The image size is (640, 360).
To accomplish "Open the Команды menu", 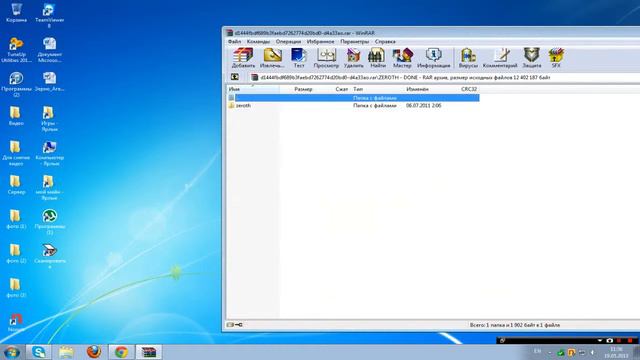I will tap(258, 42).
